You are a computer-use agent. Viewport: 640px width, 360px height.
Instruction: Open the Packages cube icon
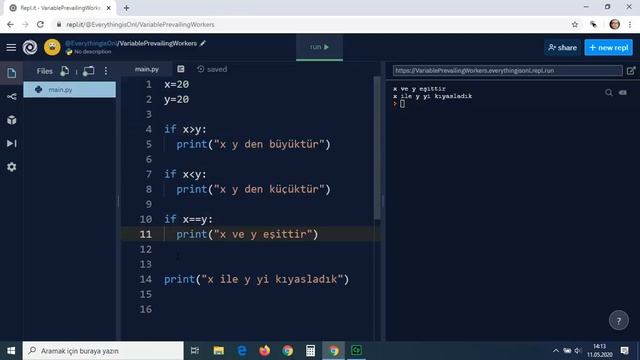[x=11, y=120]
